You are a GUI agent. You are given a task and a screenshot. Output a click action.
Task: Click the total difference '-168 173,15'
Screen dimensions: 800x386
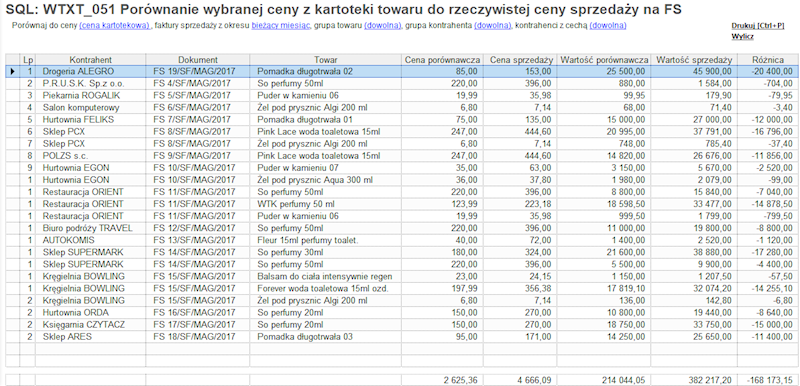click(x=768, y=380)
